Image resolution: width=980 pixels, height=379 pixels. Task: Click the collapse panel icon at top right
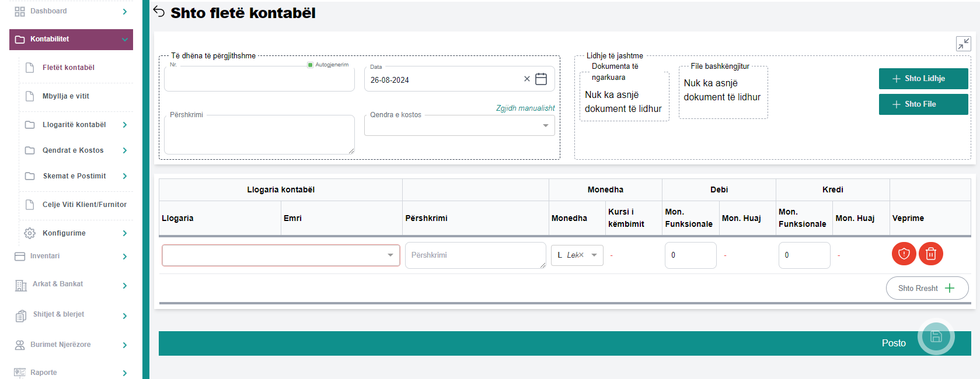coord(963,44)
